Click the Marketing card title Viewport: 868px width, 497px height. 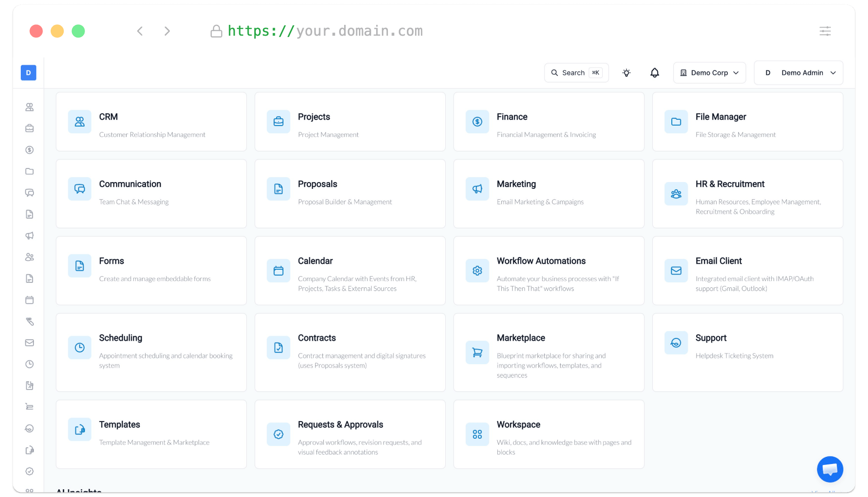pyautogui.click(x=516, y=184)
